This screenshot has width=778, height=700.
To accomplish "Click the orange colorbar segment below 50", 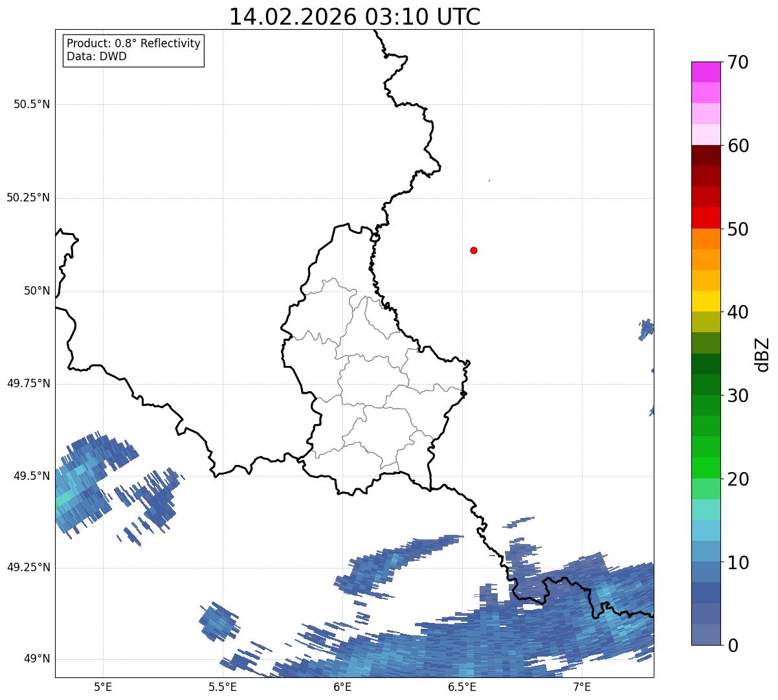I will click(x=706, y=239).
